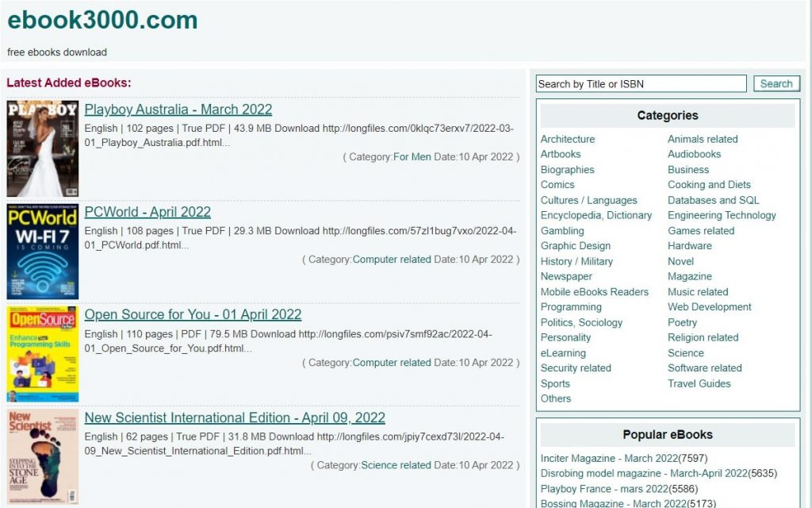This screenshot has height=508, width=812.
Task: Open Politics, Sociology category
Action: pos(581,322)
